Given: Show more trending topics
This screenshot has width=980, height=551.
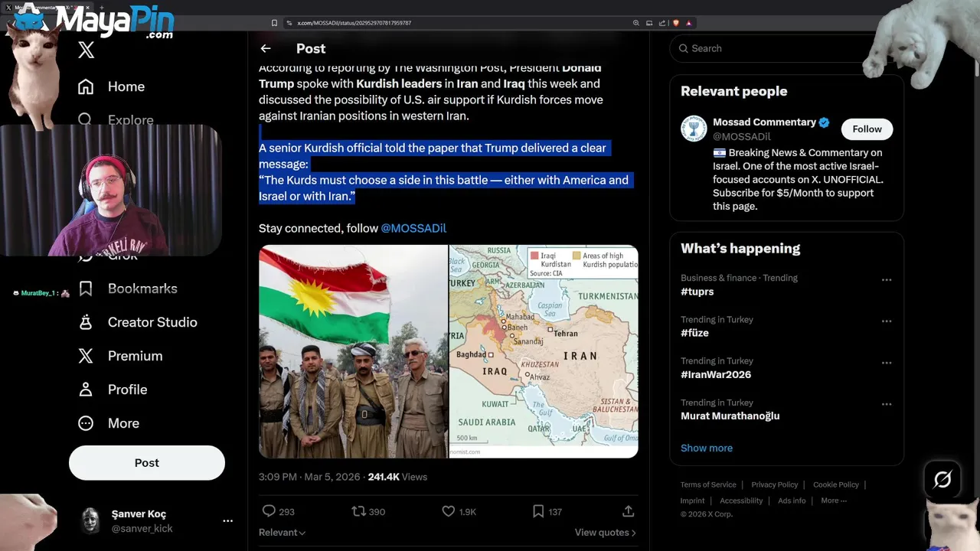Looking at the screenshot, I should (x=707, y=448).
